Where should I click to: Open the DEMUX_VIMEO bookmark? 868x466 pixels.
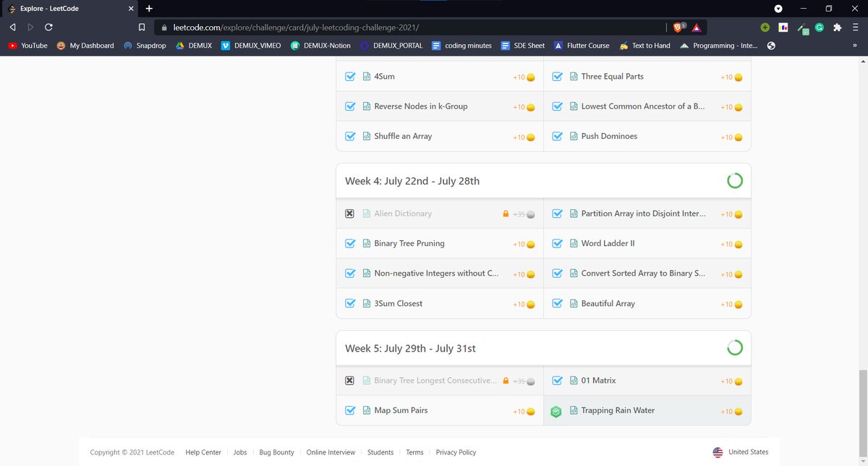coord(251,46)
